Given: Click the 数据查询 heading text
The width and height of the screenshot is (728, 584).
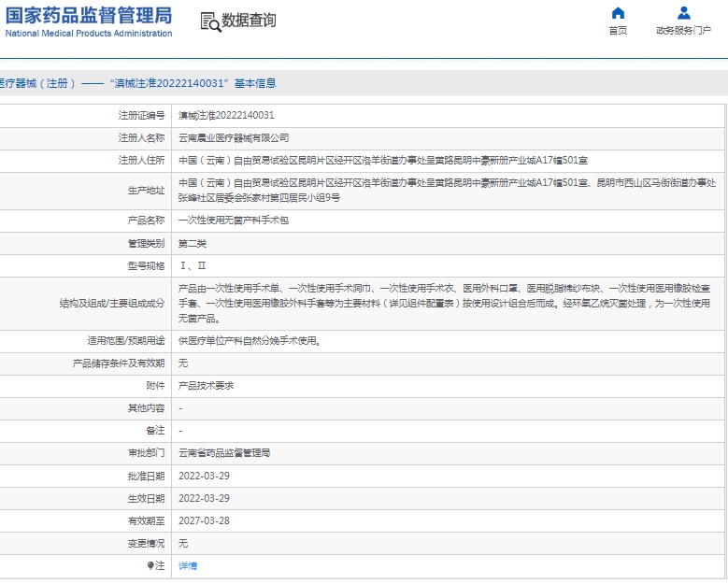Looking at the screenshot, I should pos(249,21).
